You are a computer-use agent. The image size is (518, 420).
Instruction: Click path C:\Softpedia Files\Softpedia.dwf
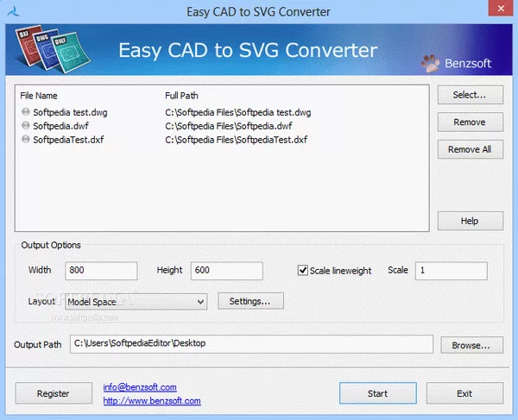tap(229, 126)
